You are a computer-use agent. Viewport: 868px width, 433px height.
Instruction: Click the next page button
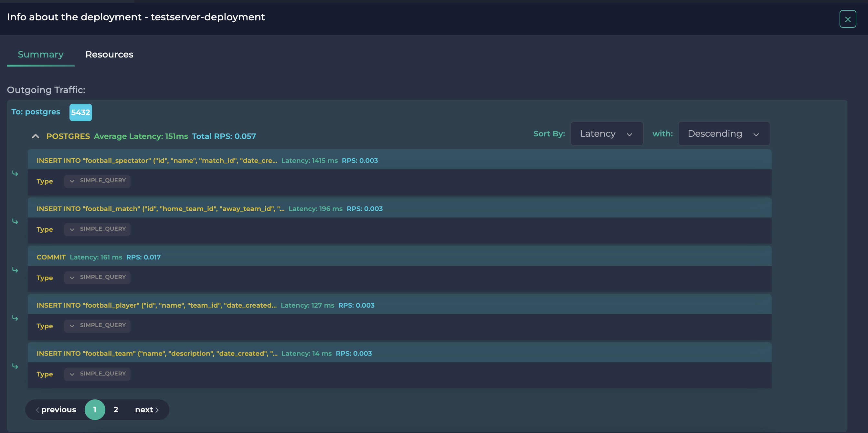147,409
